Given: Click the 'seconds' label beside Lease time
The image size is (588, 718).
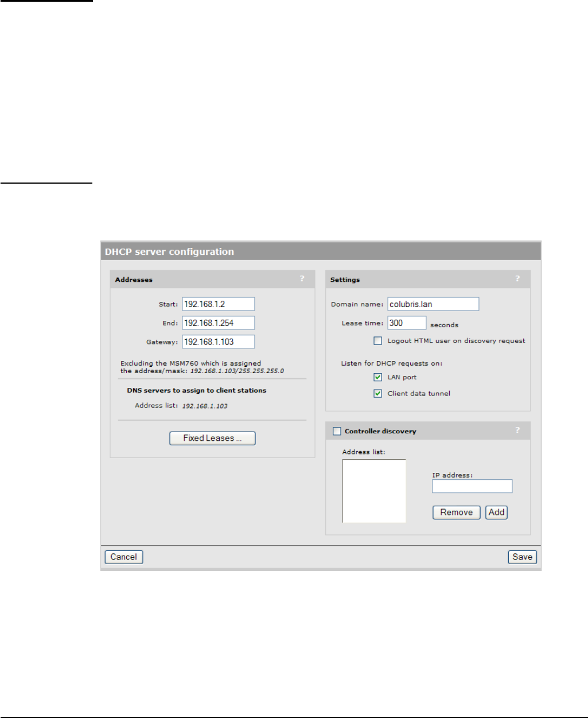Looking at the screenshot, I should pyautogui.click(x=444, y=325).
